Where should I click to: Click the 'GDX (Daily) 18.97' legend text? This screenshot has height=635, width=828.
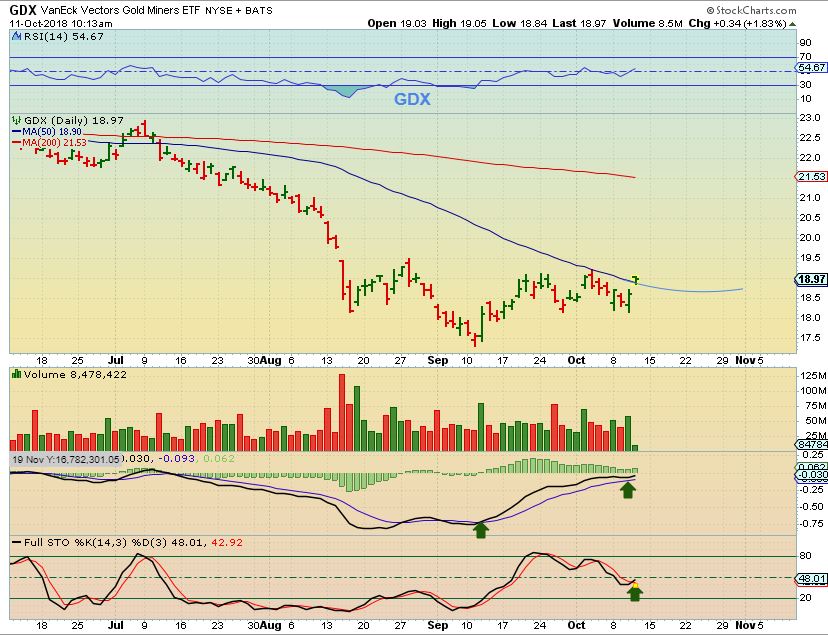point(74,120)
